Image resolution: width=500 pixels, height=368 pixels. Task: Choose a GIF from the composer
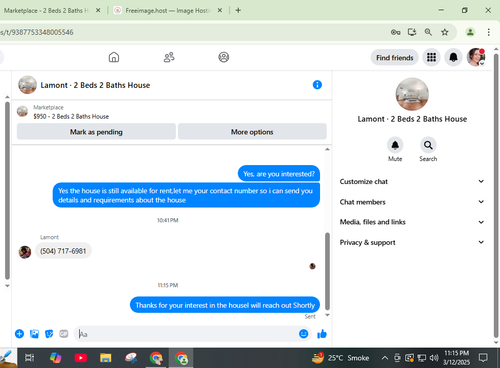tap(64, 334)
